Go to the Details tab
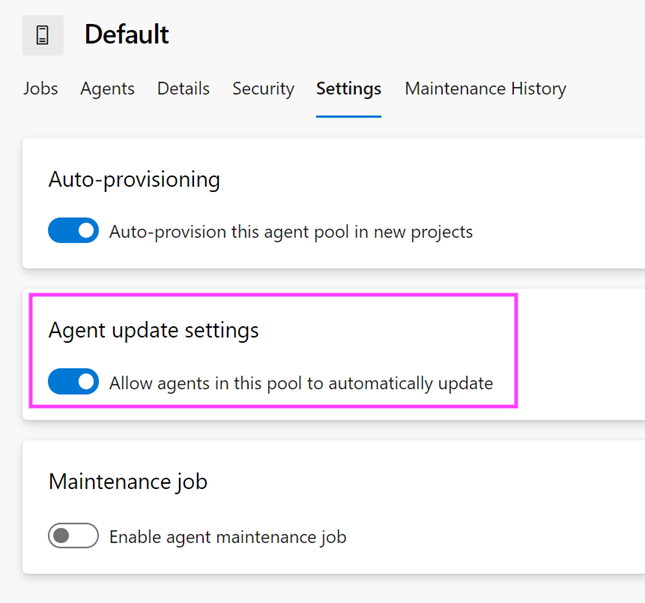Viewport: 645px width, 603px height. (x=183, y=89)
